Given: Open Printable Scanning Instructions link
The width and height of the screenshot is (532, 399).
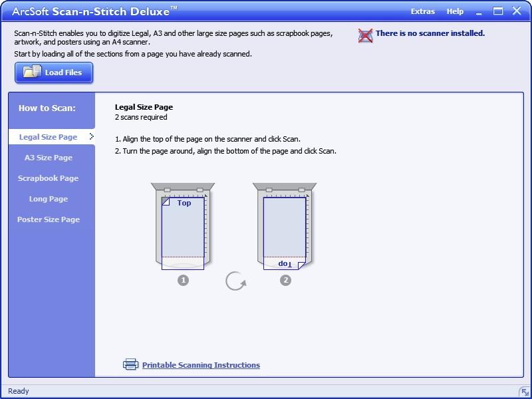Looking at the screenshot, I should point(201,365).
